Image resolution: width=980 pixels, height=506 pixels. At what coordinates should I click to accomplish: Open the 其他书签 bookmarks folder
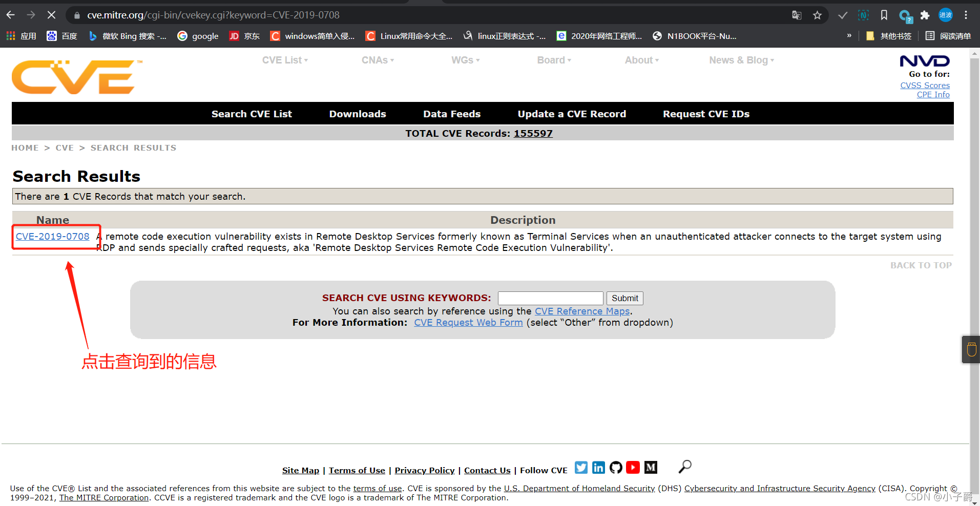click(889, 36)
